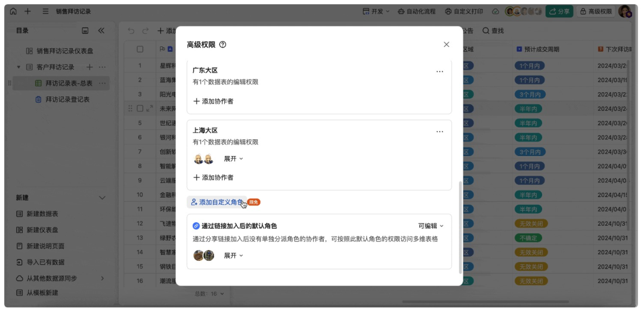Click 从模板新建 in sidebar
The width and height of the screenshot is (644, 312).
[38, 293]
